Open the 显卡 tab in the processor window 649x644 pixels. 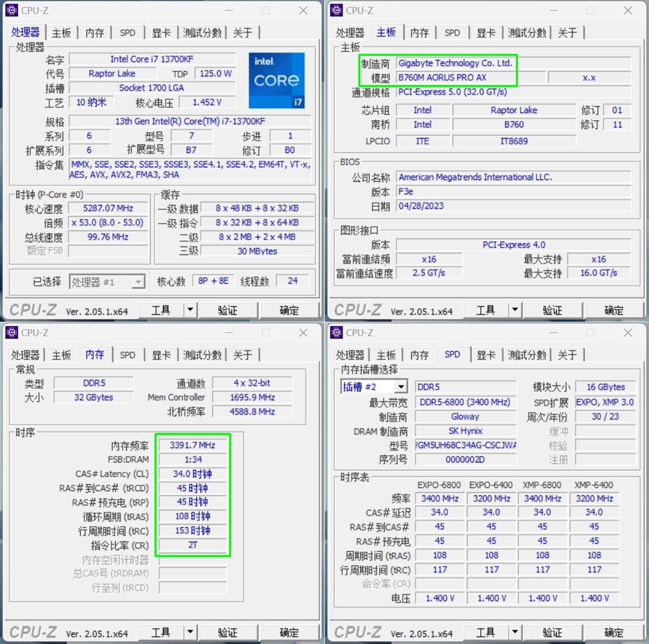161,32
